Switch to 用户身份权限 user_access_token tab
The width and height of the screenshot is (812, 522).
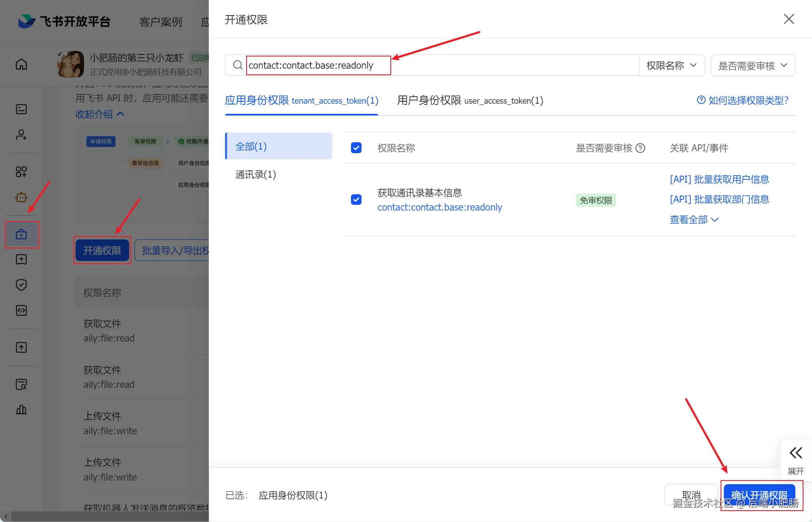(470, 100)
